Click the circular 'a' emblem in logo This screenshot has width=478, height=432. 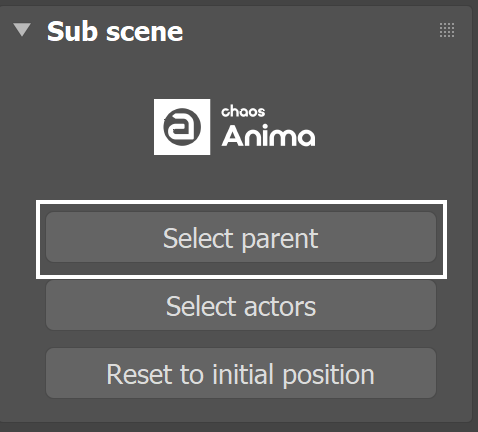182,127
